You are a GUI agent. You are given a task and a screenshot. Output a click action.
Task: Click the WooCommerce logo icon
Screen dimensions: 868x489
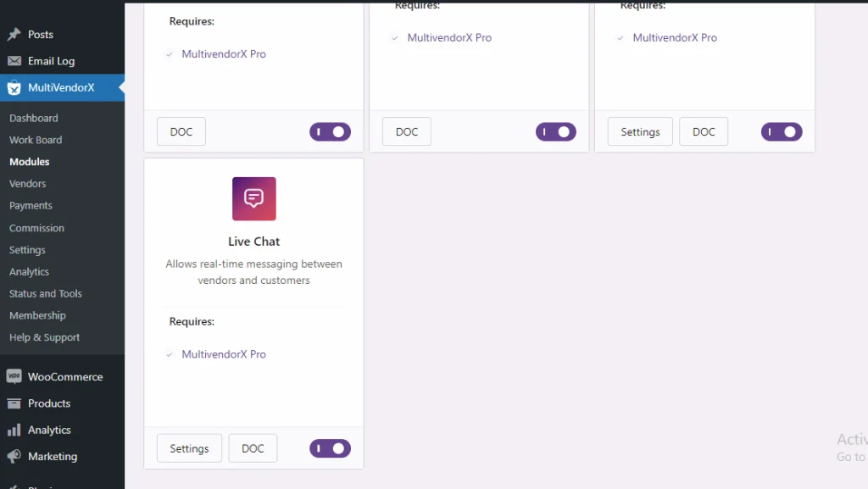click(14, 377)
